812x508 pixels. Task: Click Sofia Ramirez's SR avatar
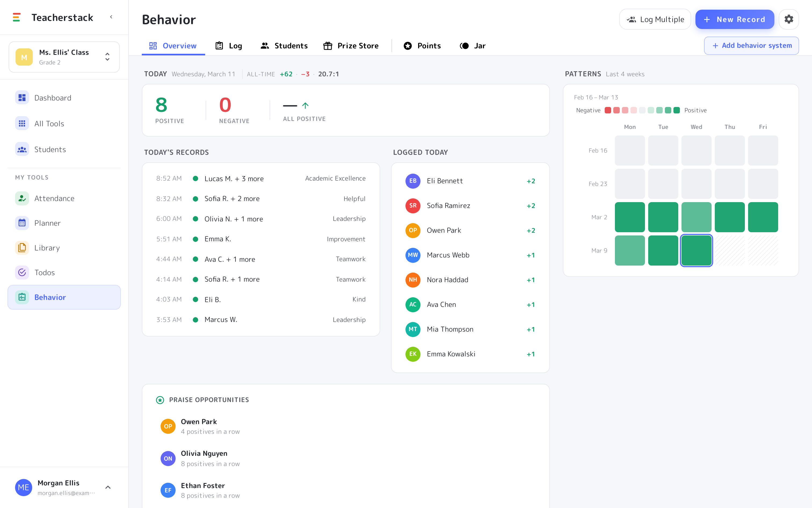413,206
